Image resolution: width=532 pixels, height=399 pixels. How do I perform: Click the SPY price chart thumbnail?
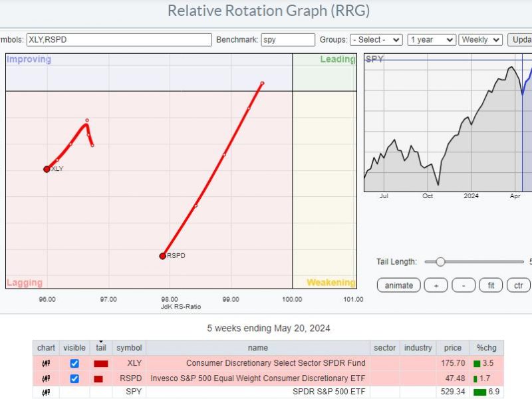(x=448, y=122)
